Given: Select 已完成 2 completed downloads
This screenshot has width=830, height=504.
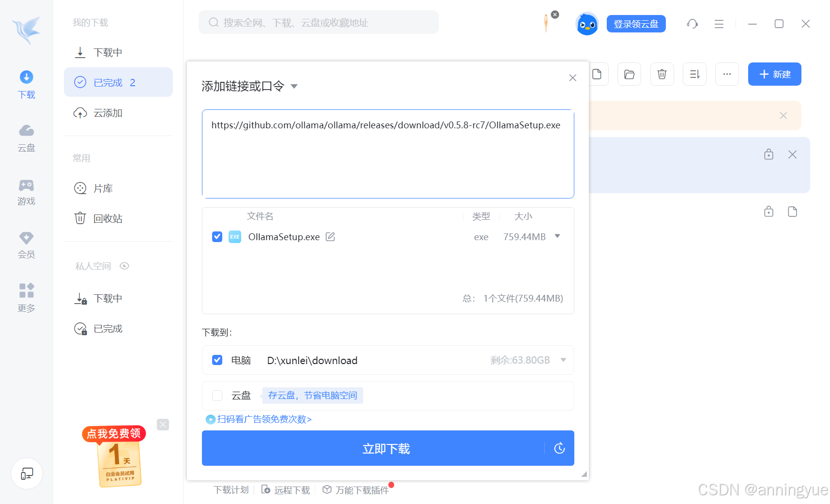Looking at the screenshot, I should [x=118, y=82].
